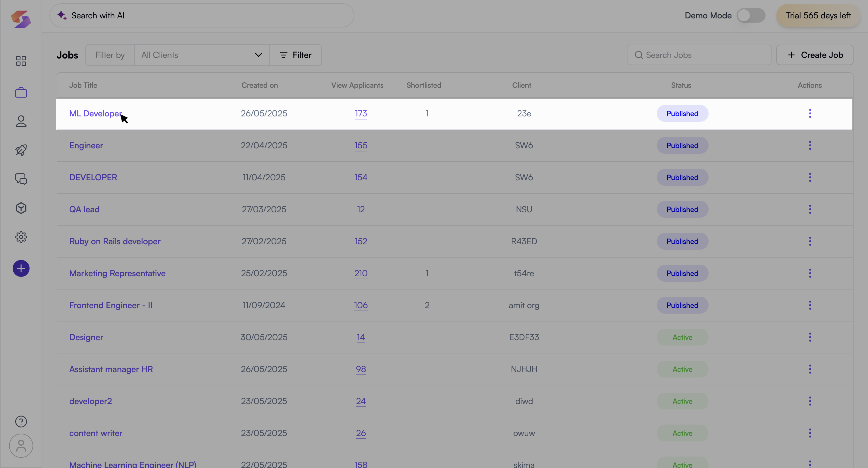Open the user profile avatar icon
This screenshot has height=468, width=868.
(x=21, y=446)
